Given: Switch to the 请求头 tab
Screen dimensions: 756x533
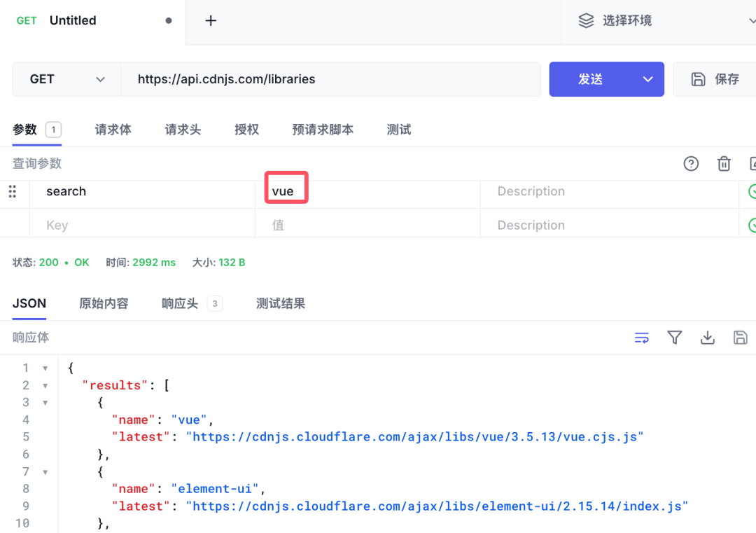Looking at the screenshot, I should click(x=182, y=129).
